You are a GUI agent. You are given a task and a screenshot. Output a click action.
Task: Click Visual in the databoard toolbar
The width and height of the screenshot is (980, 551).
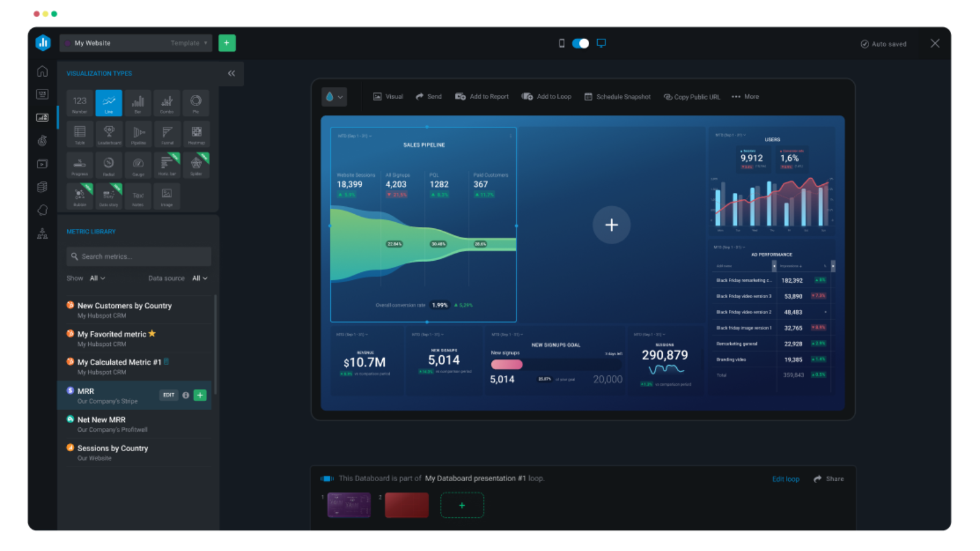pyautogui.click(x=388, y=97)
